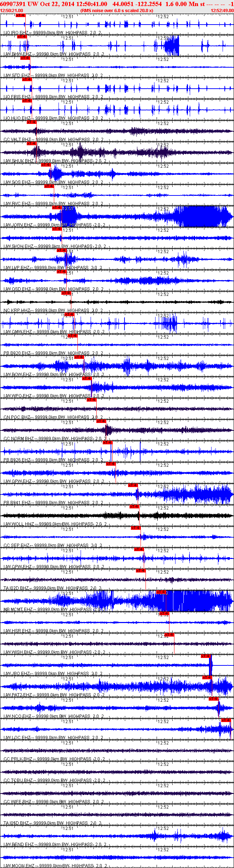Image resolution: width=234 pixels, height=868 pixels.
Task: Click the end time label 12:52:49.00
Action: click(222, 11)
